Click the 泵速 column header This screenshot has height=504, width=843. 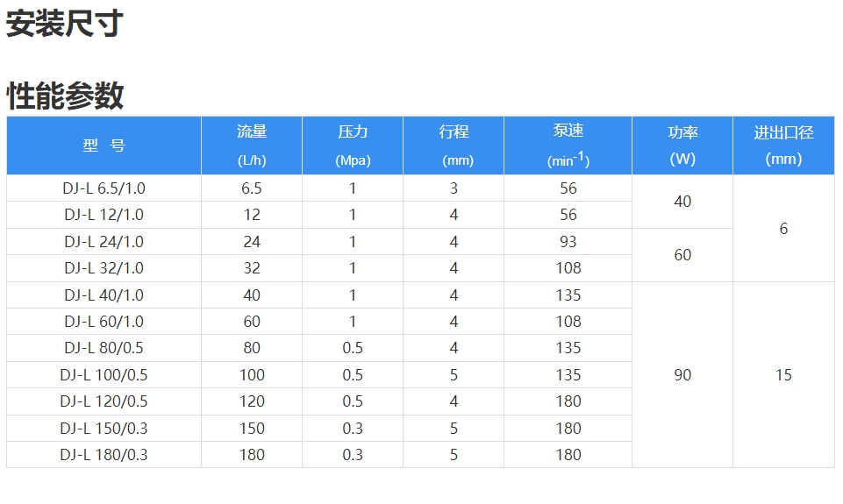pos(568,146)
